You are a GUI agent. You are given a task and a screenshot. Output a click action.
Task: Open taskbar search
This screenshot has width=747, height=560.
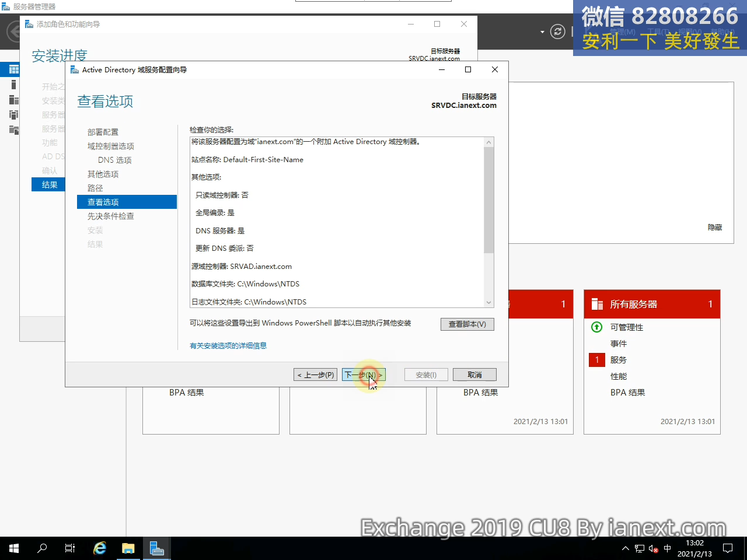click(x=42, y=548)
